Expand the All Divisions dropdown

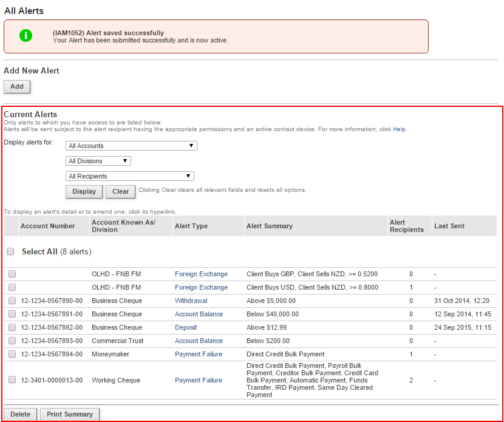(98, 161)
